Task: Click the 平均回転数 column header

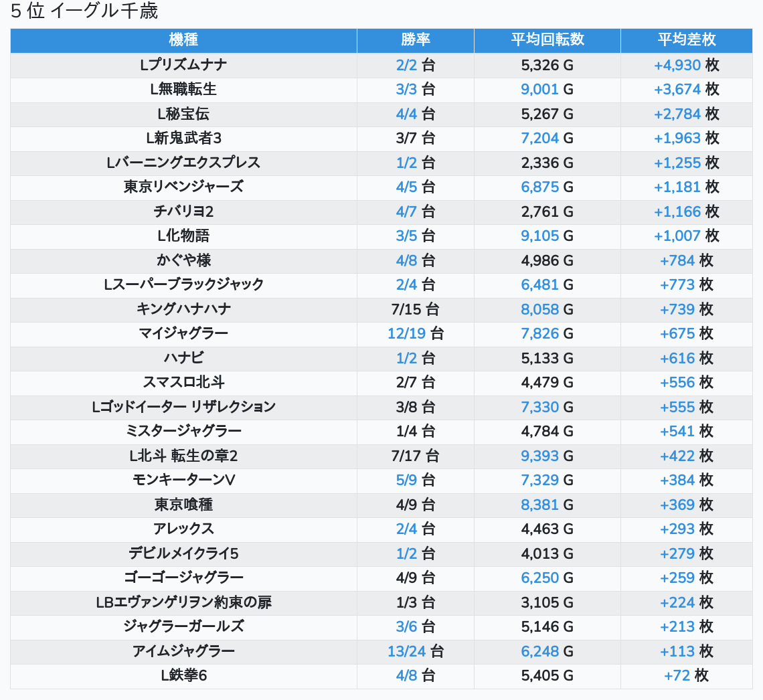Action: [547, 40]
